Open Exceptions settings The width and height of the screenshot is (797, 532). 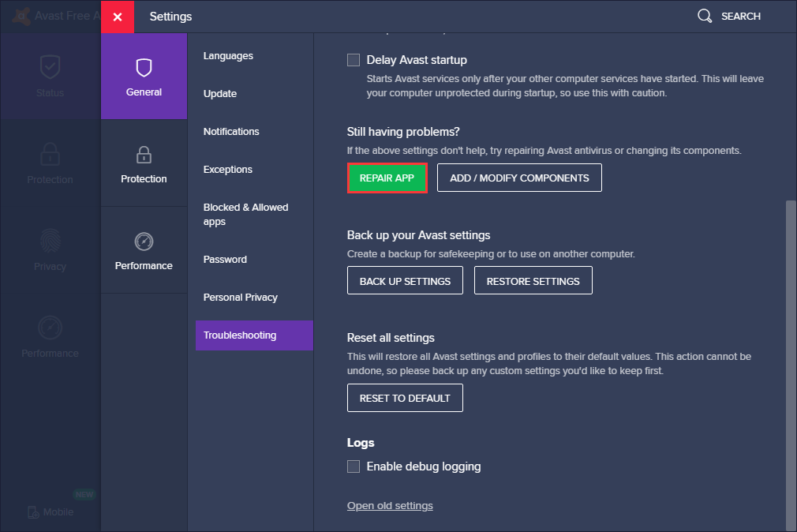228,170
